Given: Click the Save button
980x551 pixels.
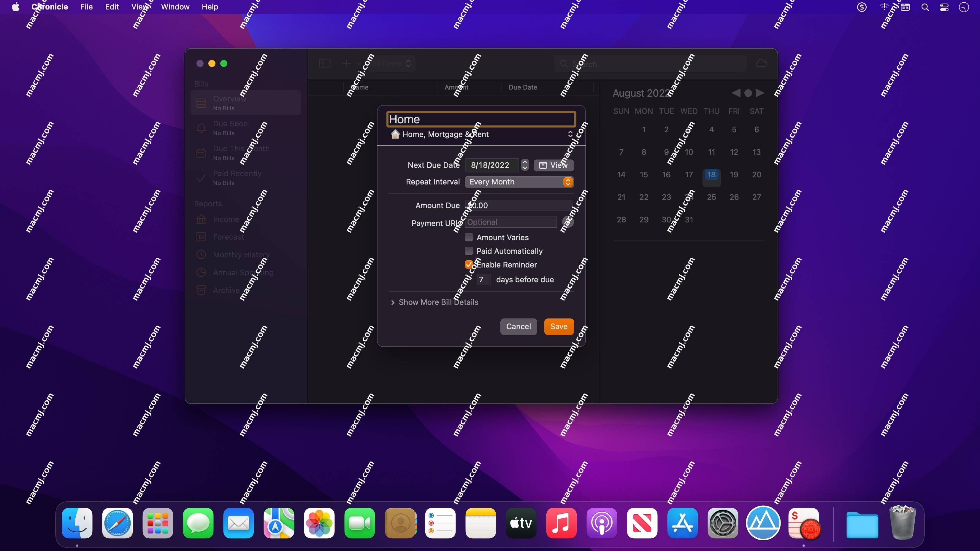Looking at the screenshot, I should point(559,326).
